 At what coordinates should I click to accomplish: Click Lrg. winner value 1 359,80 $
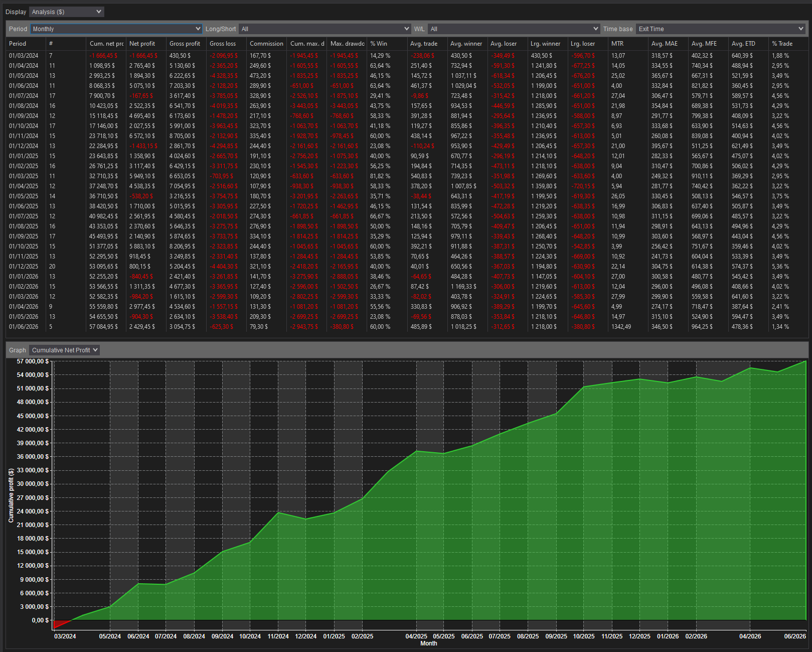click(x=544, y=186)
